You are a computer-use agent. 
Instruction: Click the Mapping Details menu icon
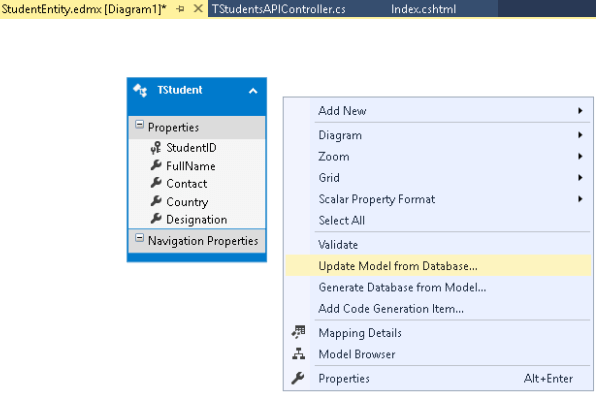click(298, 332)
